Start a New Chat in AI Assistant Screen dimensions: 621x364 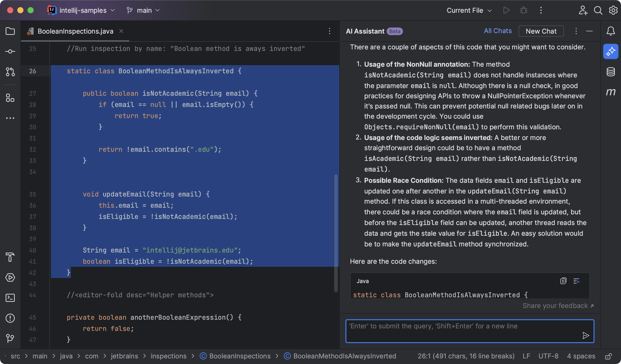[541, 31]
